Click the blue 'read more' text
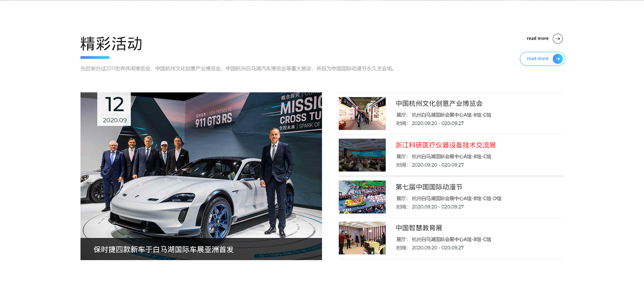644x308 pixels. pyautogui.click(x=537, y=59)
